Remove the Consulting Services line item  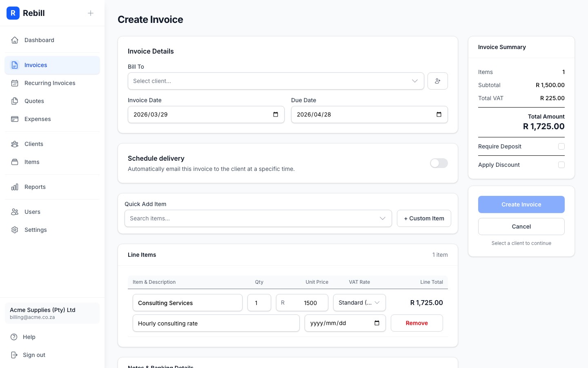click(416, 323)
